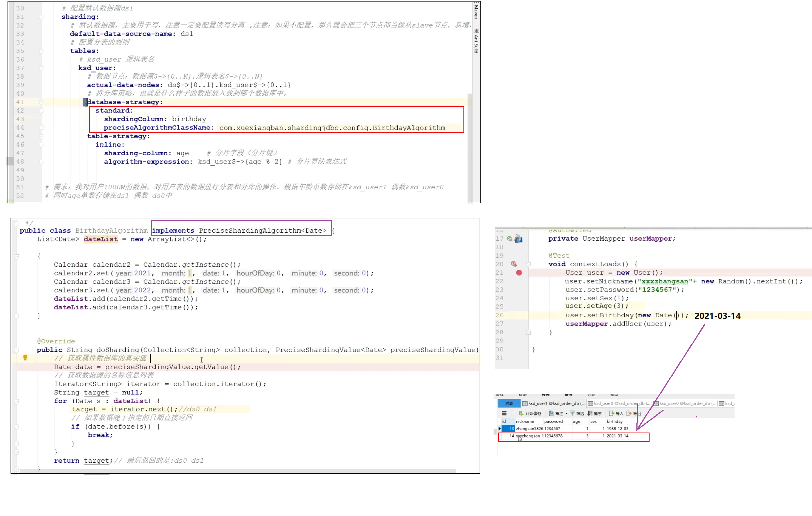Select the cell with id 14

point(509,436)
